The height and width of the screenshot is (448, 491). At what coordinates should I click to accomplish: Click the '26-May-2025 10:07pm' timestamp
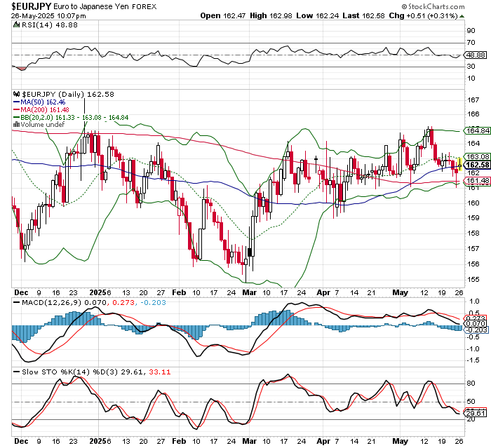click(48, 15)
